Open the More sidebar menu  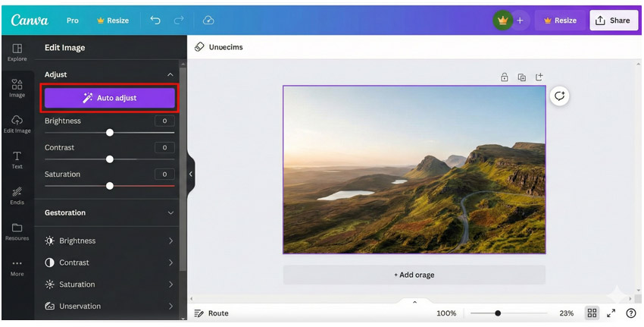pos(17,267)
